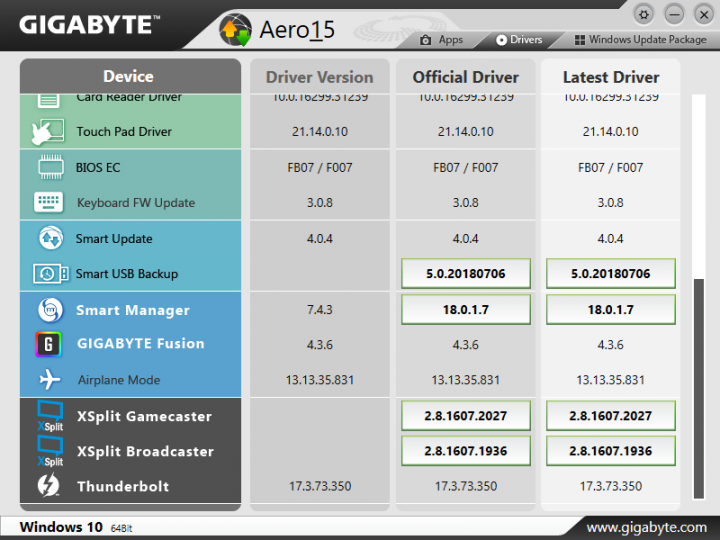Click the Device column header
The width and height of the screenshot is (720, 540).
tap(130, 76)
